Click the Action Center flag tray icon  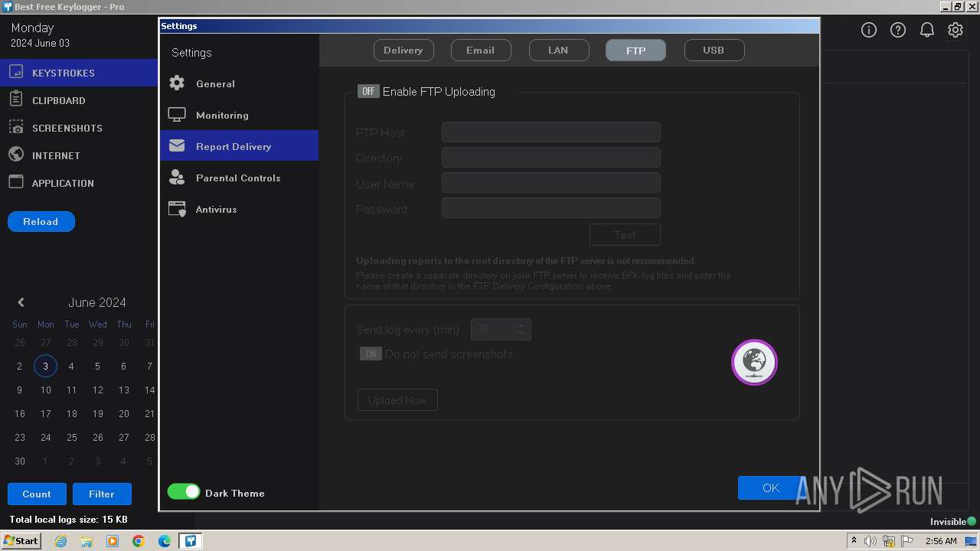(x=907, y=541)
